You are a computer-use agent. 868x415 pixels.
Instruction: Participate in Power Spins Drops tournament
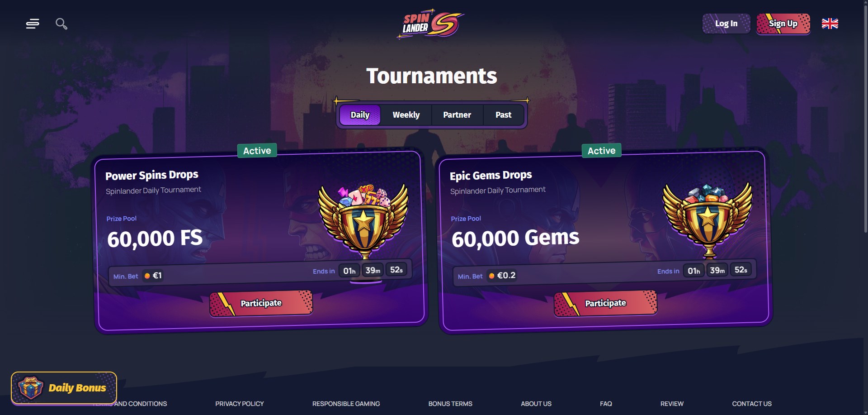(261, 303)
